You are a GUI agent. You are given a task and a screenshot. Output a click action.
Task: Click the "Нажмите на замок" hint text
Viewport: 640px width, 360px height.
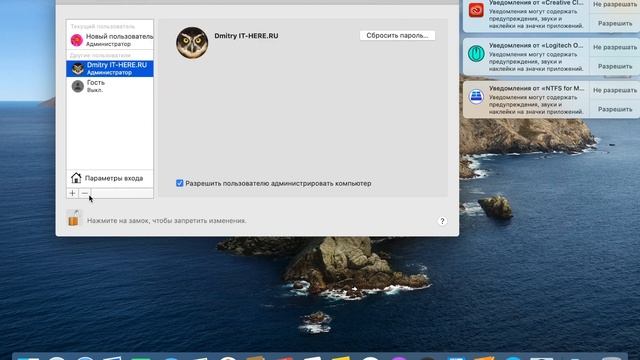(x=167, y=221)
